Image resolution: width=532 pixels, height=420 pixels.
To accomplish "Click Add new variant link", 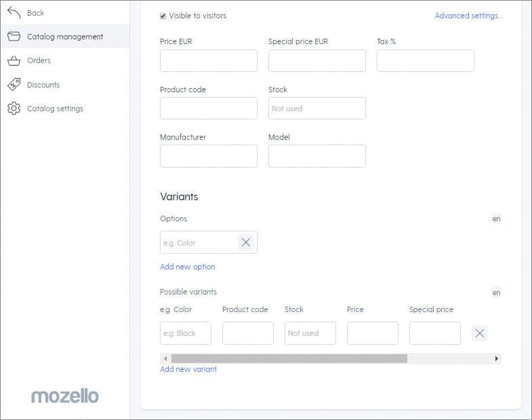I will coord(188,369).
